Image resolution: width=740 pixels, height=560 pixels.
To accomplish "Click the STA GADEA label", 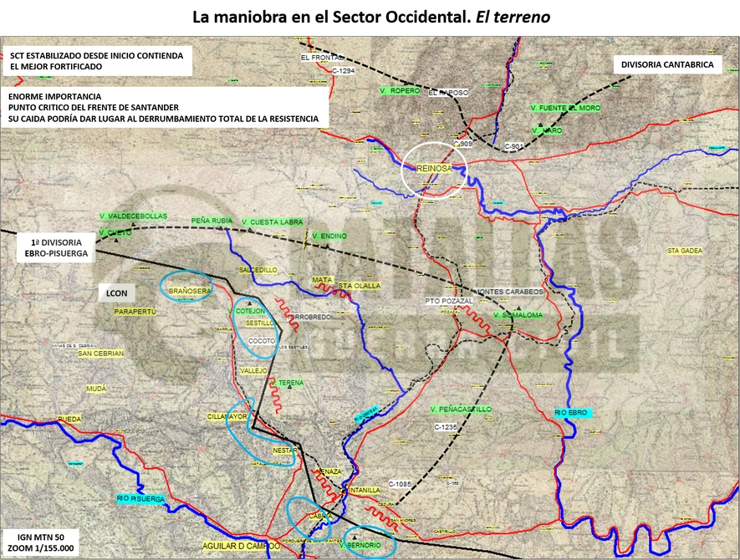I will pyautogui.click(x=685, y=251).
